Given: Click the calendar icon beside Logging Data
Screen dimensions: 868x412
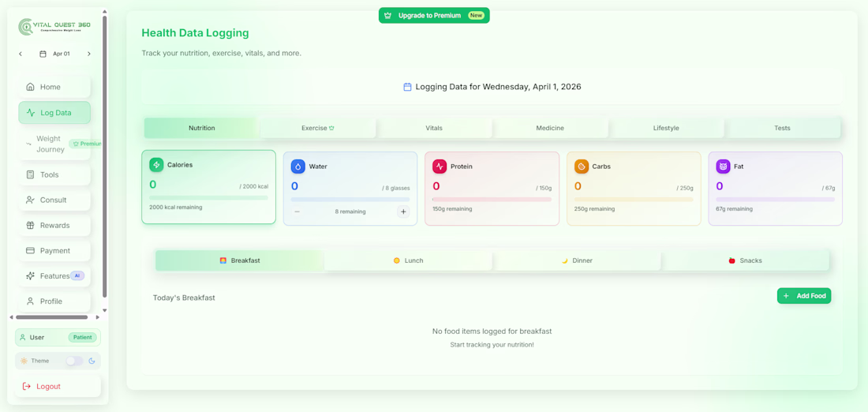Looking at the screenshot, I should coord(407,87).
